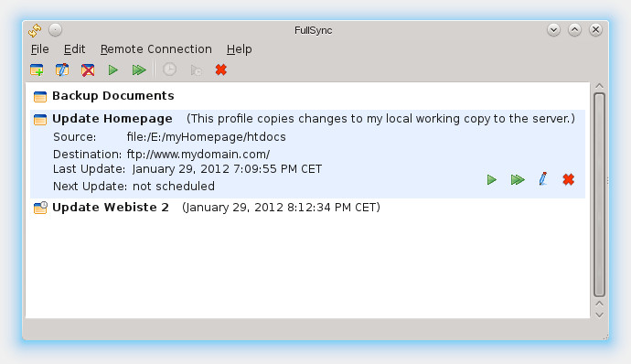Select the Update Webiste 2 profile
631x364 pixels.
pyautogui.click(x=111, y=208)
